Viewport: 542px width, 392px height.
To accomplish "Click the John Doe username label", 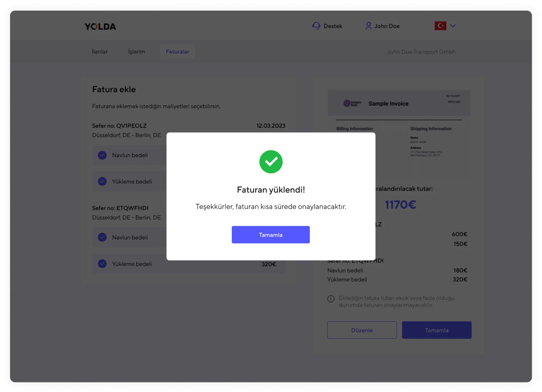I will pyautogui.click(x=387, y=26).
